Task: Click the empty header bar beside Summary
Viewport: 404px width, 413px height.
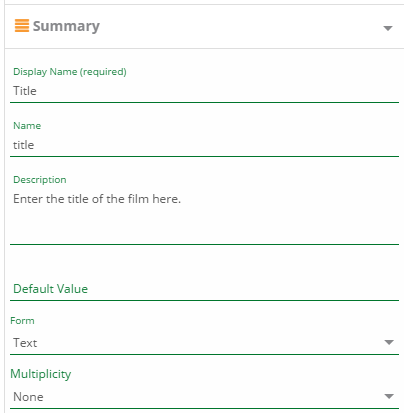Action: [x=240, y=27]
